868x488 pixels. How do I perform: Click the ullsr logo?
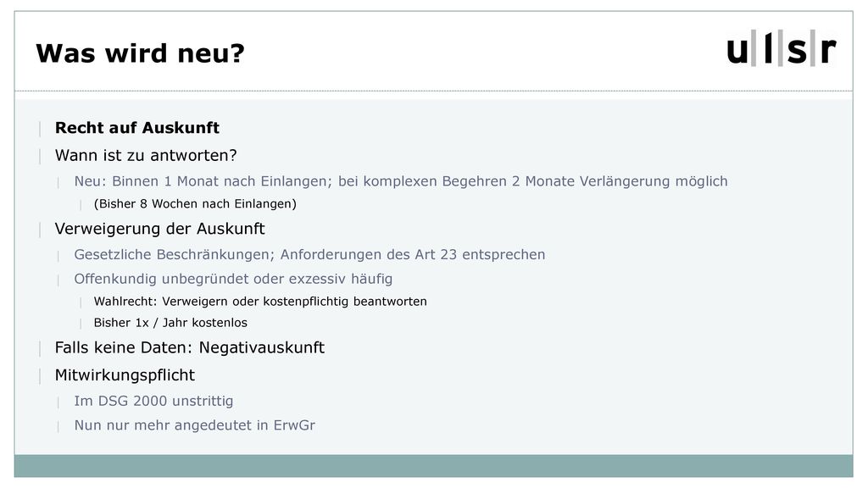(781, 48)
